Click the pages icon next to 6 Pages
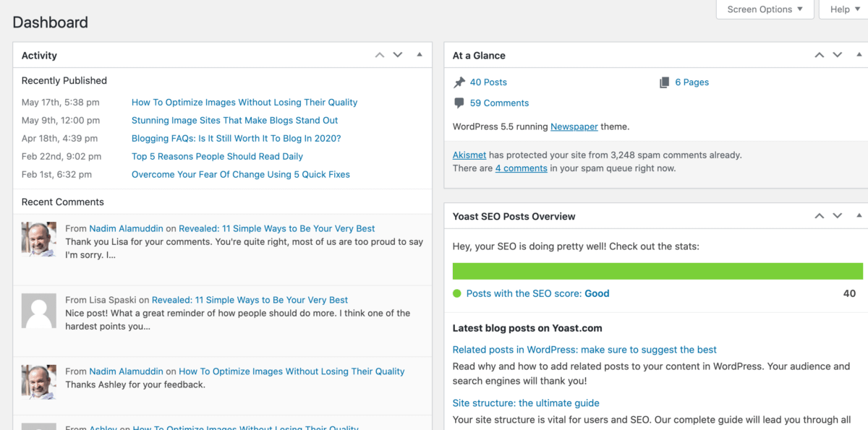The width and height of the screenshot is (868, 430). pos(665,82)
